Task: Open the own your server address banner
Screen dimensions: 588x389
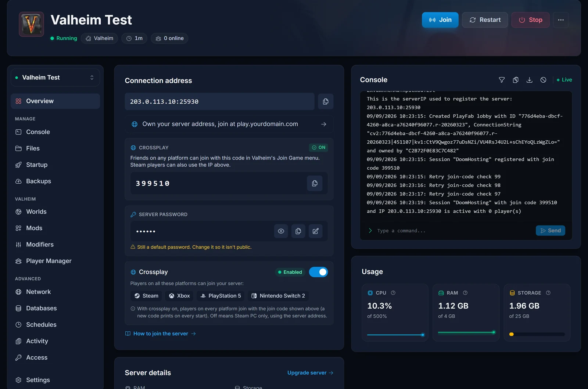Action: (x=229, y=124)
